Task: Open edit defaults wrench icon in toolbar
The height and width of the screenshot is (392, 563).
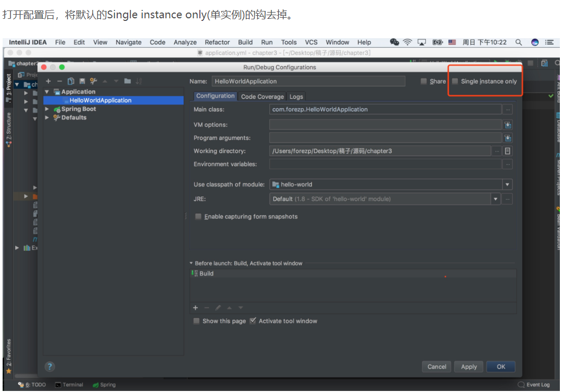Action: pyautogui.click(x=93, y=81)
